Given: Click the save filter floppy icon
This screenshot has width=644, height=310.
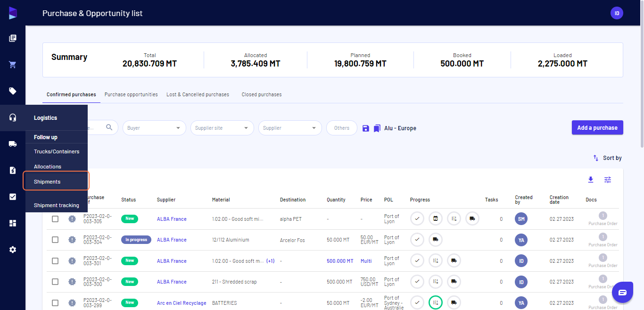Looking at the screenshot, I should 365,128.
